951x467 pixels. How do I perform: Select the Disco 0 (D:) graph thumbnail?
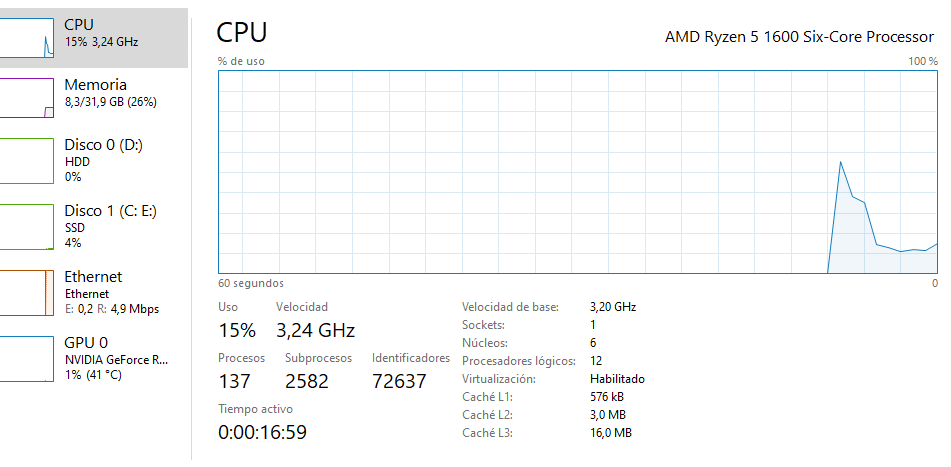[27, 161]
